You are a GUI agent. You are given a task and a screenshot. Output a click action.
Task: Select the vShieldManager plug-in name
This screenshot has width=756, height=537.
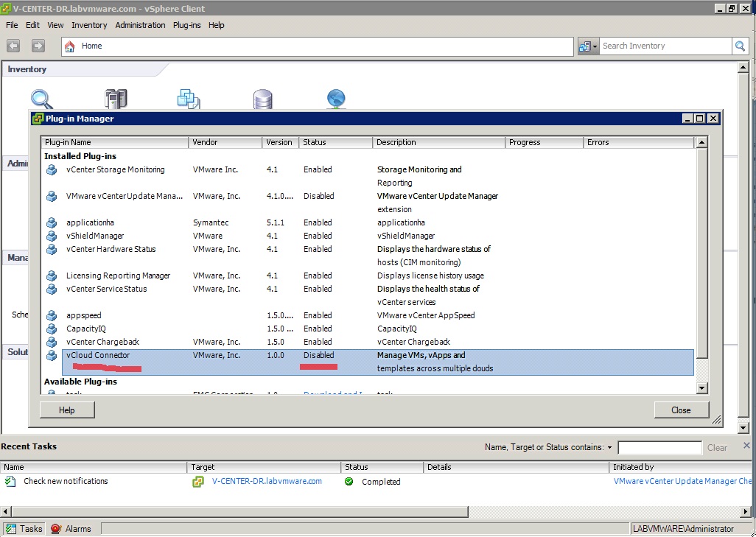[95, 236]
